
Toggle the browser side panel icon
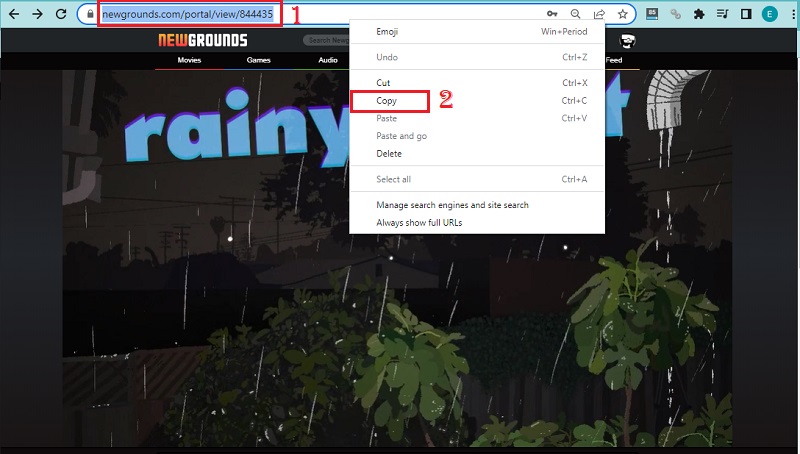click(x=746, y=14)
